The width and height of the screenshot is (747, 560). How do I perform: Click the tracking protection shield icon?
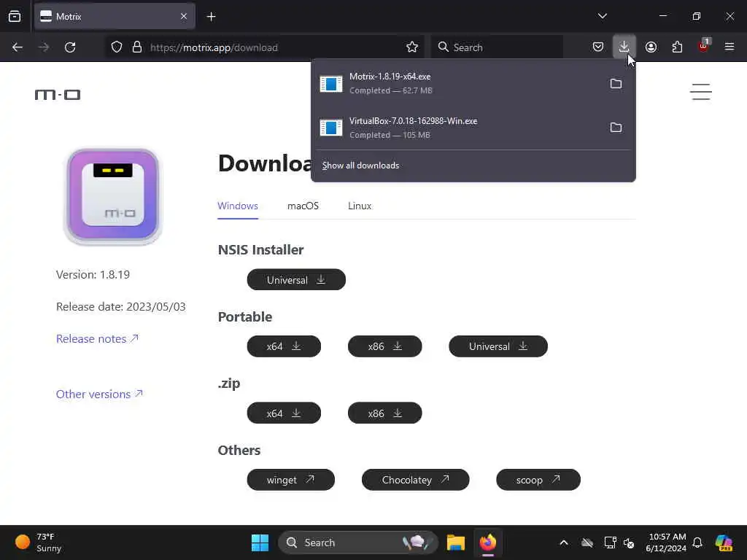(x=117, y=47)
